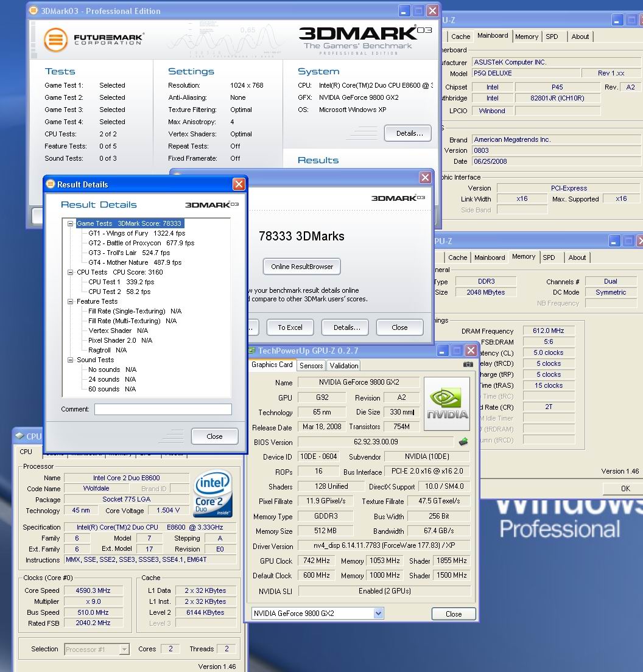Select the Pixel Shader 2.0 row
Screen dimensions: 643x672
(120, 340)
